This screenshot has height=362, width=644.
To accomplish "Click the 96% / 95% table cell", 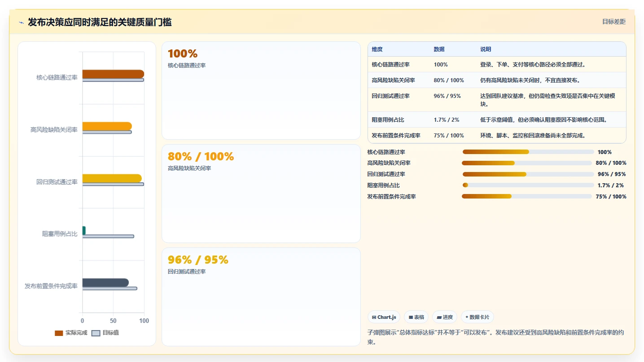I will coord(447,96).
